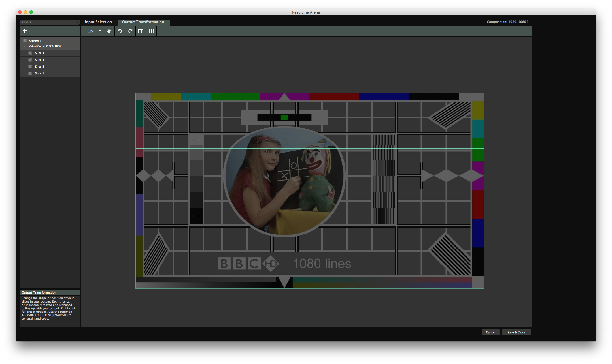This screenshot has width=612, height=364.
Task: Click the yellow macOS minimize button
Action: tap(25, 12)
